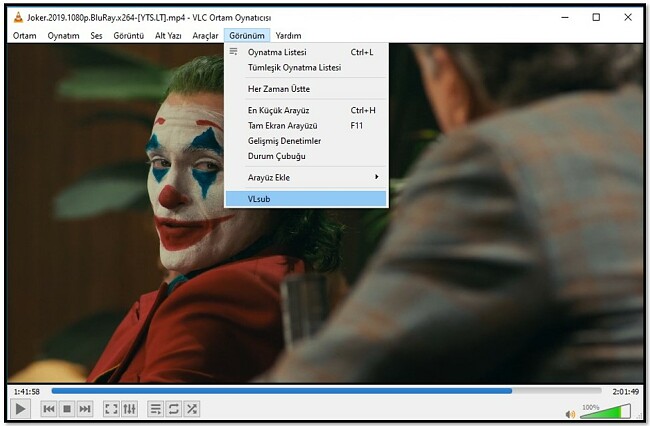Open the Araçlar menu
650x426 pixels.
click(205, 36)
